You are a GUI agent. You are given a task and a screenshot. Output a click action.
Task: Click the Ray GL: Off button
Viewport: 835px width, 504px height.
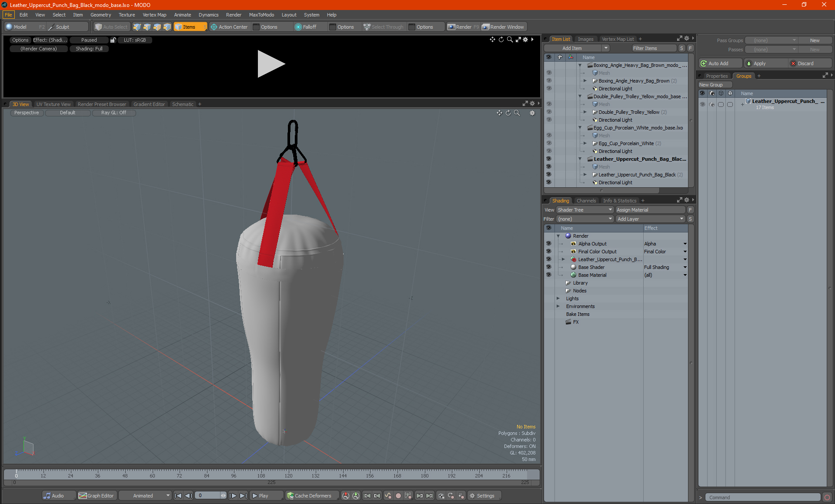[114, 113]
